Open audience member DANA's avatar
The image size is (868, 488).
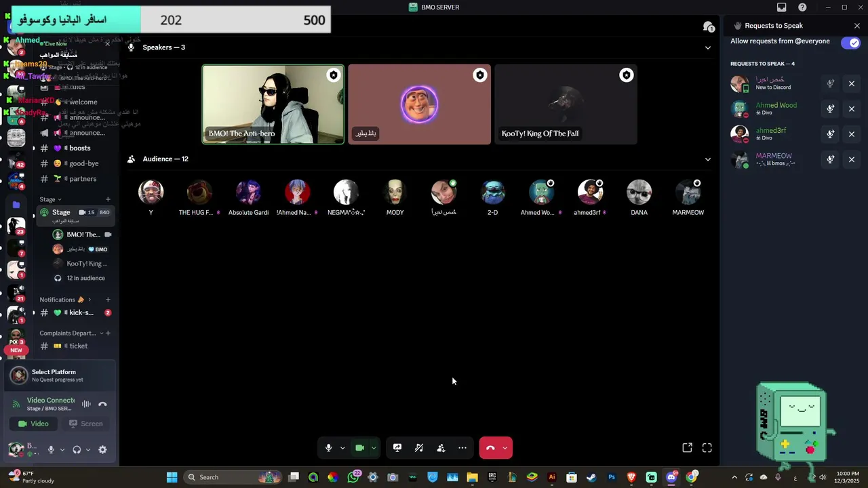[x=639, y=192]
